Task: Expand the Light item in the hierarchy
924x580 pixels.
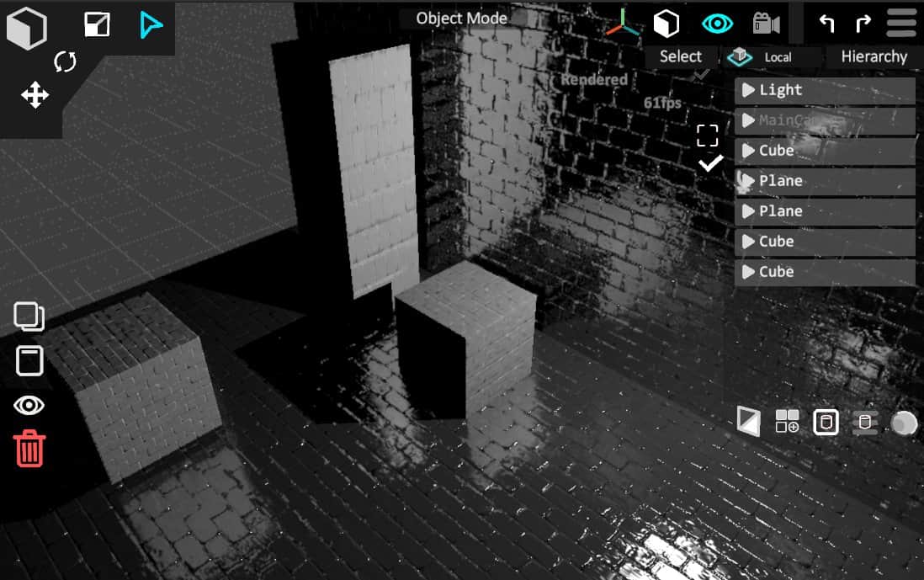Action: pyautogui.click(x=747, y=90)
